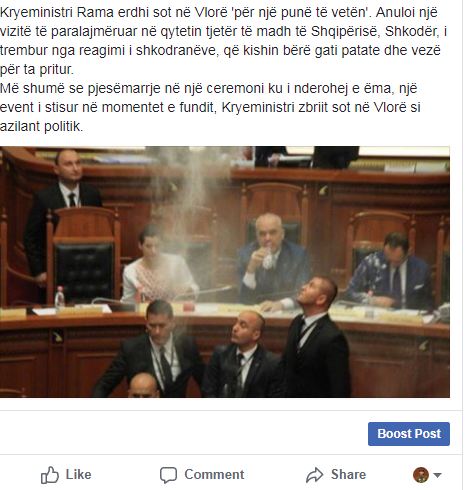Click the Comment speech bubble icon
The height and width of the screenshot is (490, 474).
pos(168,475)
